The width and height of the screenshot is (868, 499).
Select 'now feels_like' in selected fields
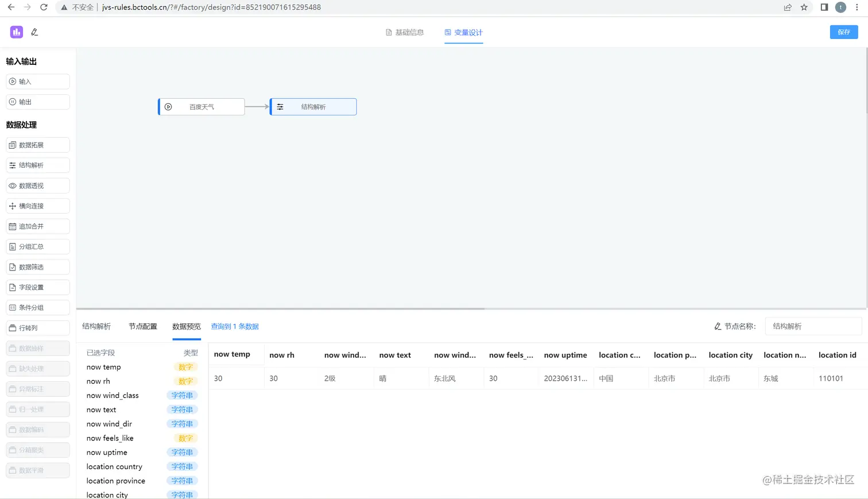click(110, 438)
